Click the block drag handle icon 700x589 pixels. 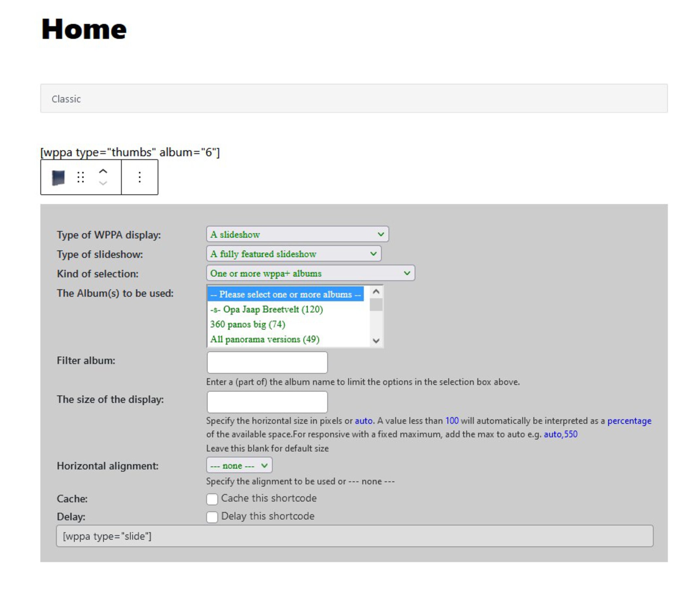80,177
